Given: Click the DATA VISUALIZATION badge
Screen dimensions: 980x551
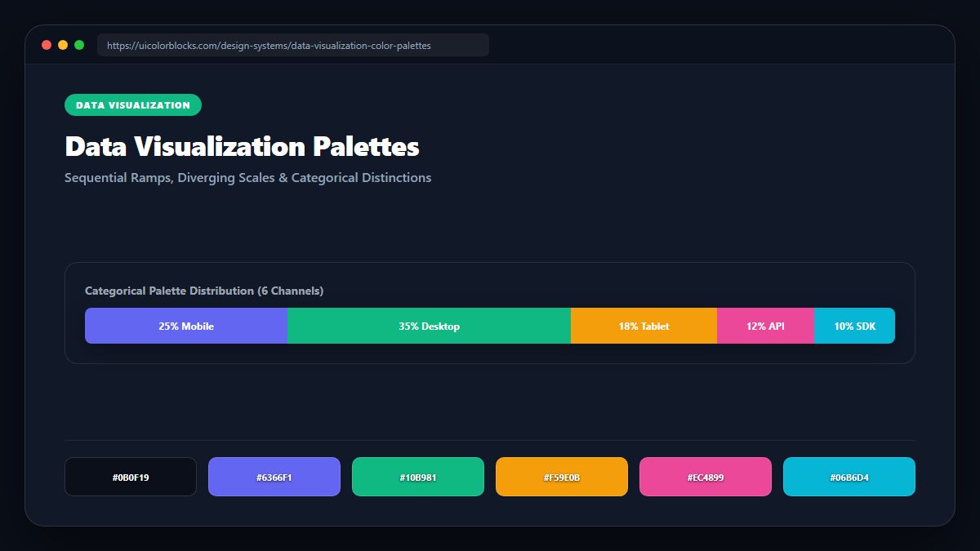Looking at the screenshot, I should click(x=133, y=105).
